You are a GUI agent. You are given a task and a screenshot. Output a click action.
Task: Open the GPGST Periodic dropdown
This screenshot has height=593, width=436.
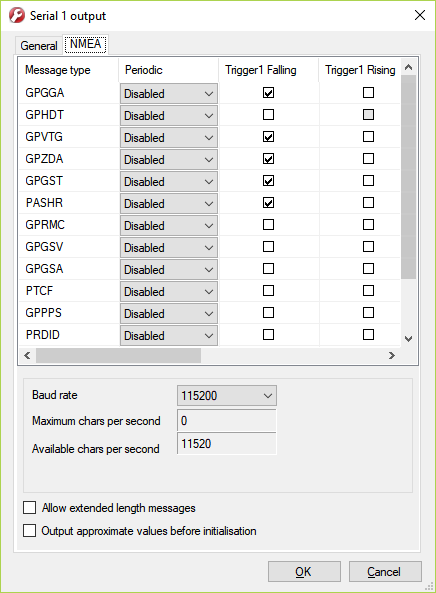[x=169, y=181]
